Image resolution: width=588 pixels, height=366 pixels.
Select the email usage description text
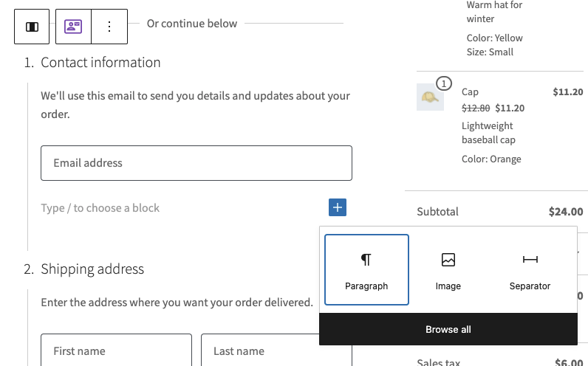195,105
